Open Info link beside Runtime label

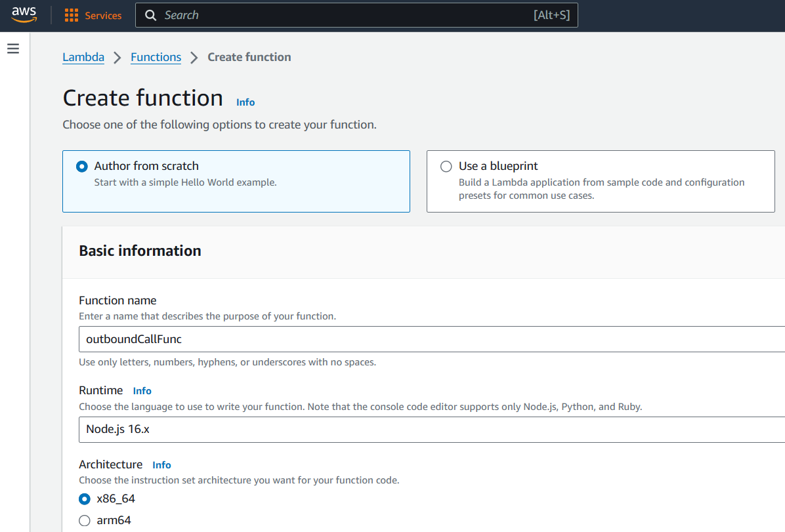142,391
